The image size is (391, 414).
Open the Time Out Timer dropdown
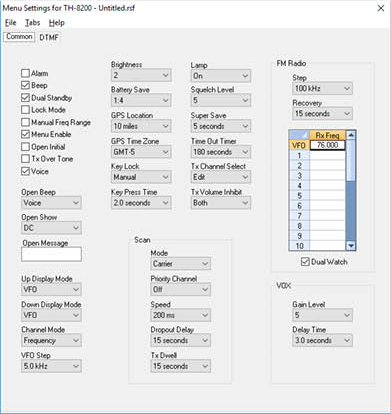221,152
